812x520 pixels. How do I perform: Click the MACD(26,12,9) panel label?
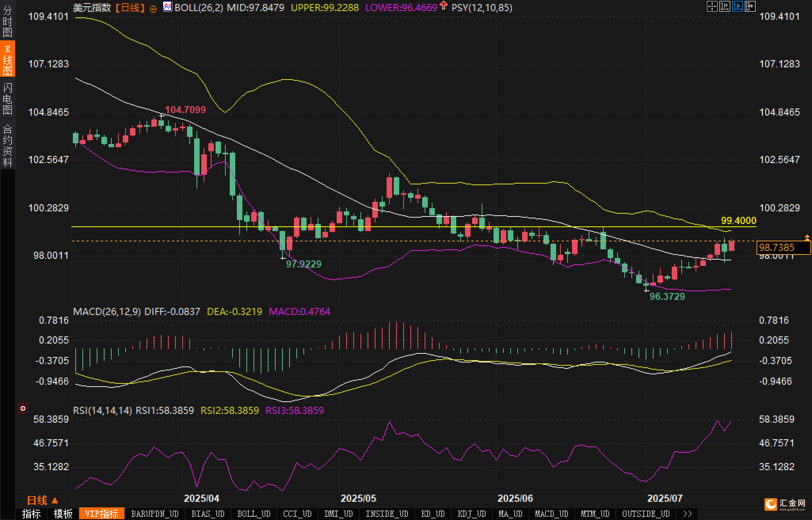click(x=107, y=311)
